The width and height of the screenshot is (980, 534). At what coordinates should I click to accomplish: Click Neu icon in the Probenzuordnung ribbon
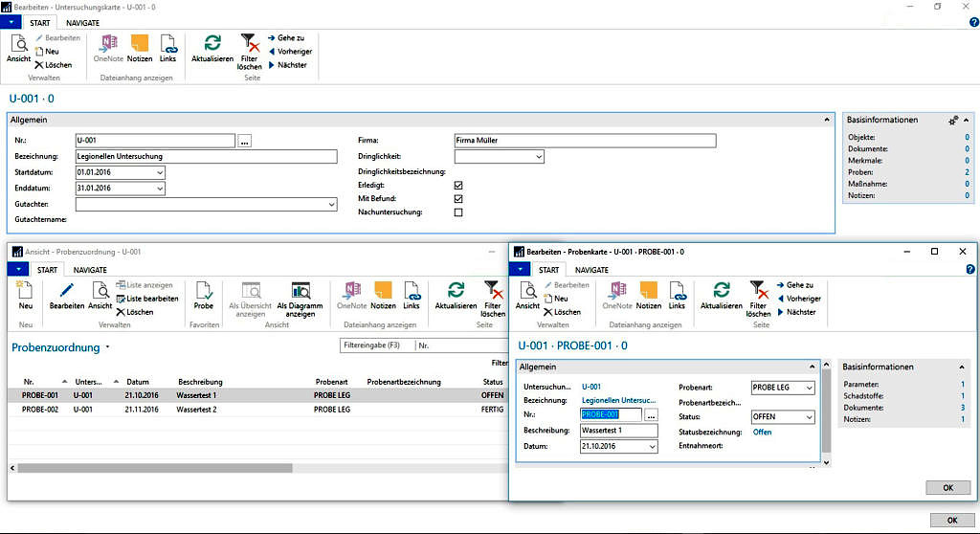pyautogui.click(x=26, y=292)
